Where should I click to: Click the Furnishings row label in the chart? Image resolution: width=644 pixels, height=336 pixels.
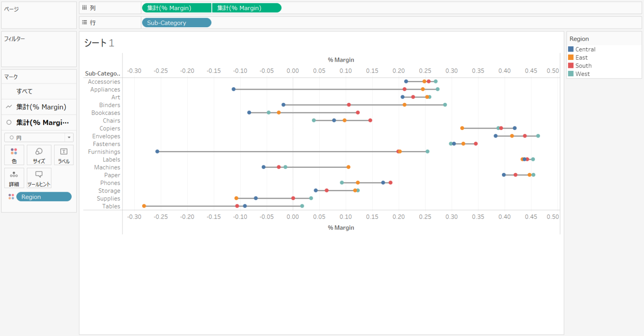103,151
